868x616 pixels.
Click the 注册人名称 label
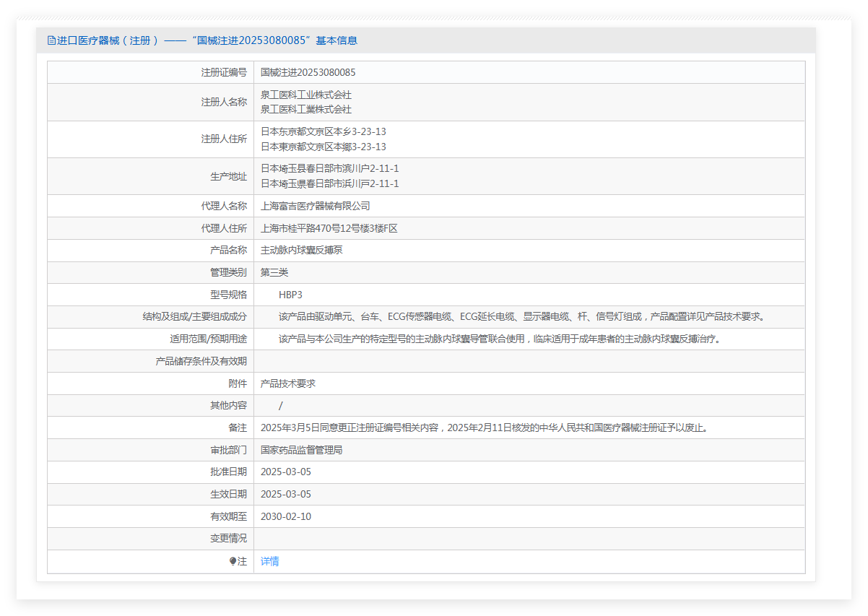pyautogui.click(x=224, y=102)
